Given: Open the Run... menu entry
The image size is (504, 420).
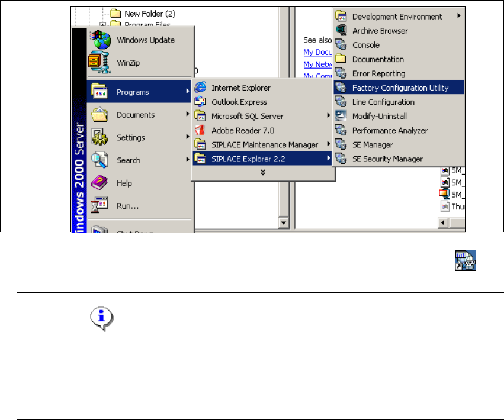Looking at the screenshot, I should coord(140,205).
